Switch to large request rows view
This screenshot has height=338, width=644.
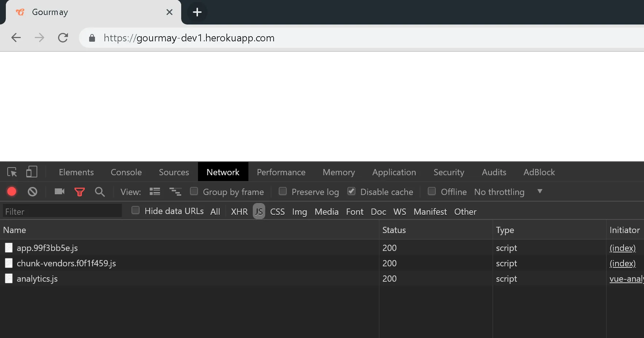click(x=155, y=192)
